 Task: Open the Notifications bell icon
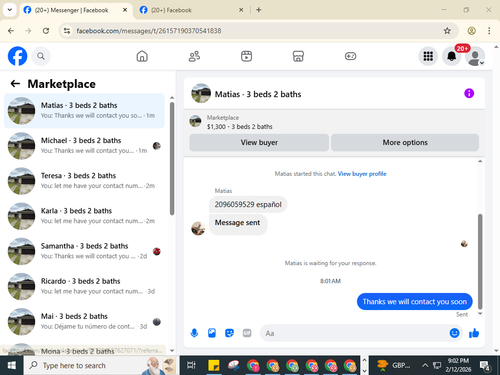(452, 56)
